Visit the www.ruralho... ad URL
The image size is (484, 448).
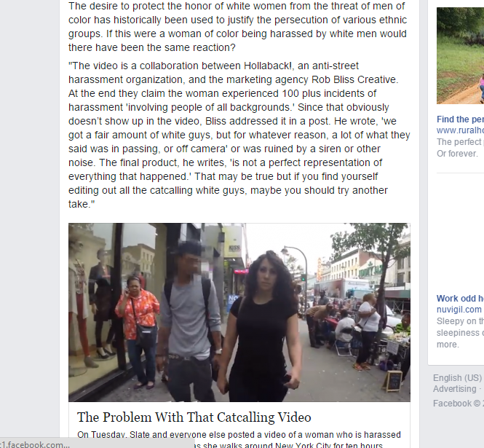click(460, 130)
